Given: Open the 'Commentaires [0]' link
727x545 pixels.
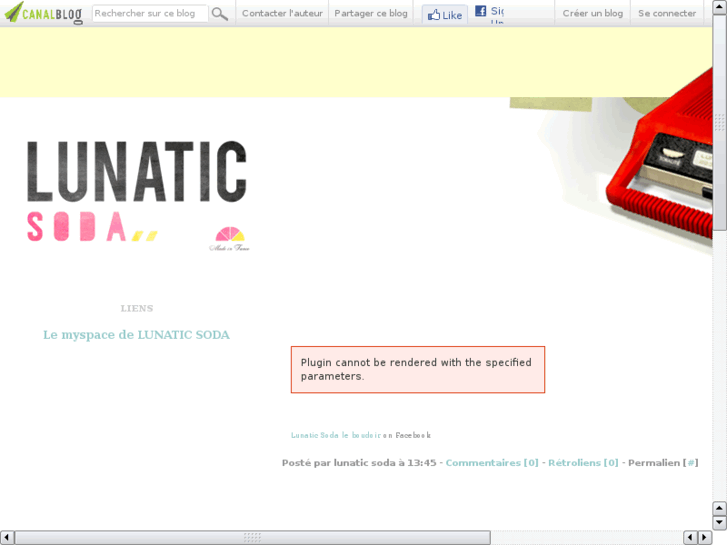Looking at the screenshot, I should point(492,462).
